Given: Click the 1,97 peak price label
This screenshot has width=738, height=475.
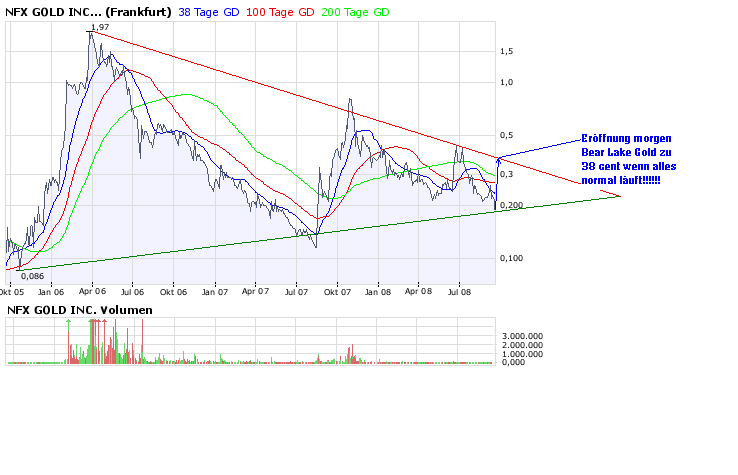Looking at the screenshot, I should coord(99,27).
